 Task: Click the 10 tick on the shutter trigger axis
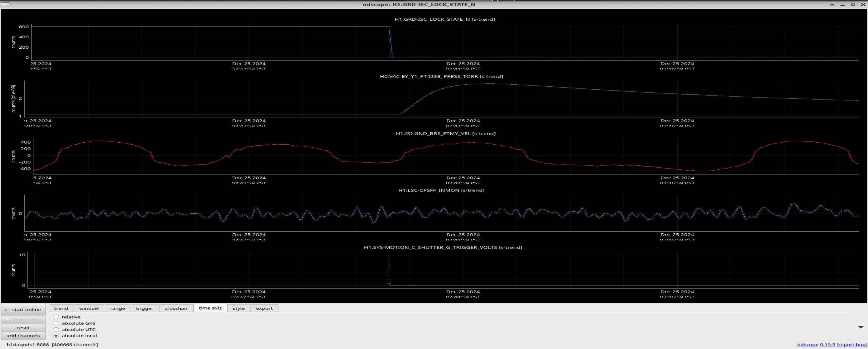[22, 255]
